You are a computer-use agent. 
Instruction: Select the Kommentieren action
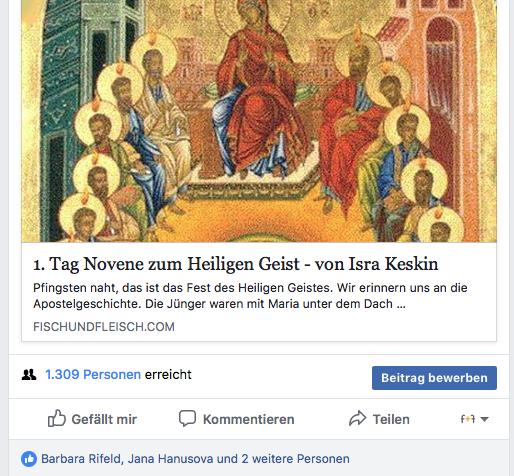(249, 419)
